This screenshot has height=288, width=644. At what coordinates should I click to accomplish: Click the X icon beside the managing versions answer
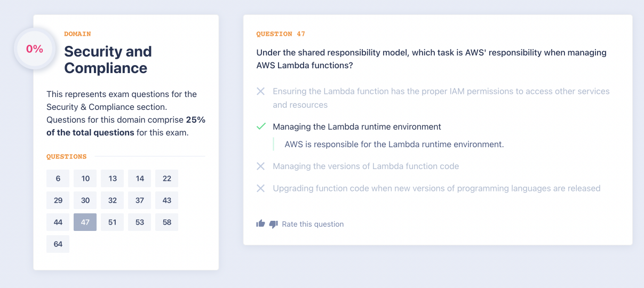pyautogui.click(x=261, y=166)
